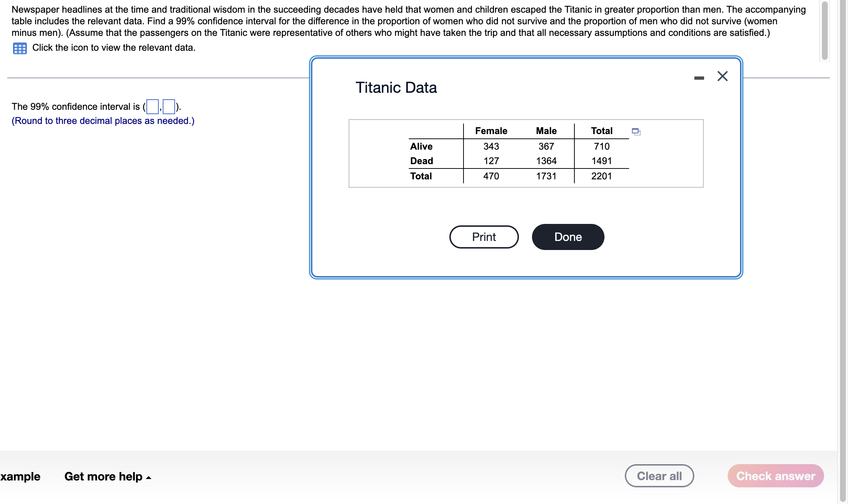Select the Male column header
Viewport: 848px width, 504px height.
click(546, 131)
